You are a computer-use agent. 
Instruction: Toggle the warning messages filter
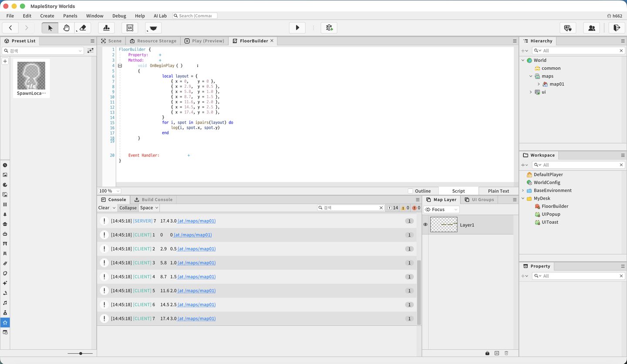[405, 208]
